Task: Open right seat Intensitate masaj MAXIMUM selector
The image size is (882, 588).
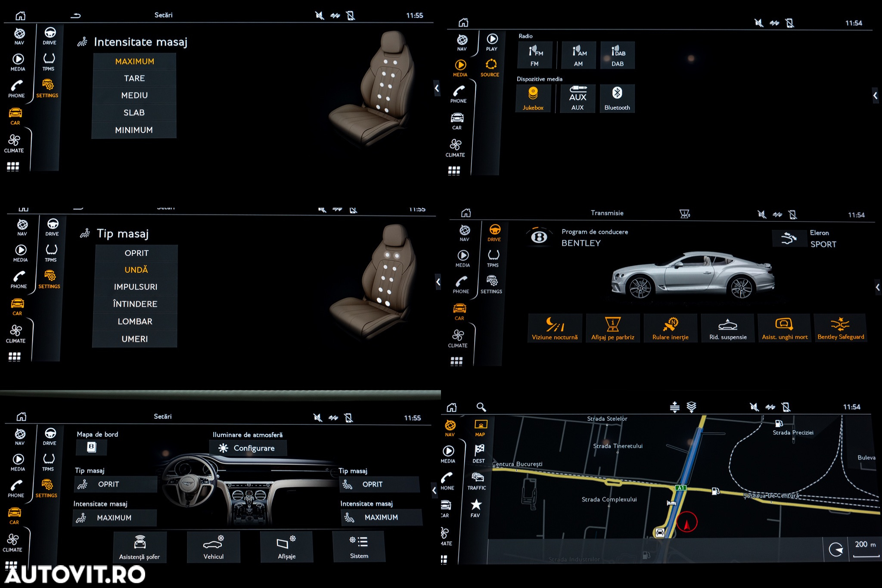Action: [382, 517]
